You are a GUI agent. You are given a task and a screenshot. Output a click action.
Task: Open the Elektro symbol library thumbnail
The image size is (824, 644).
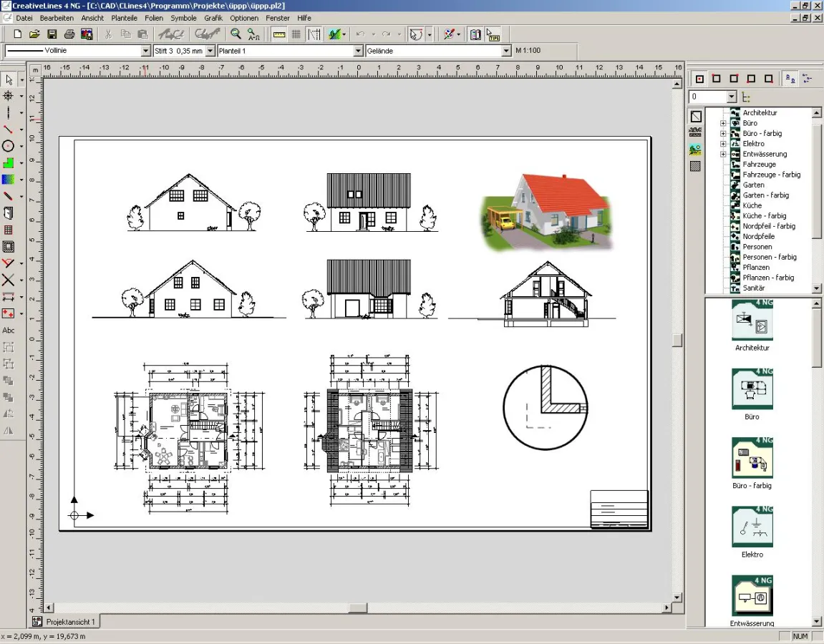(752, 526)
